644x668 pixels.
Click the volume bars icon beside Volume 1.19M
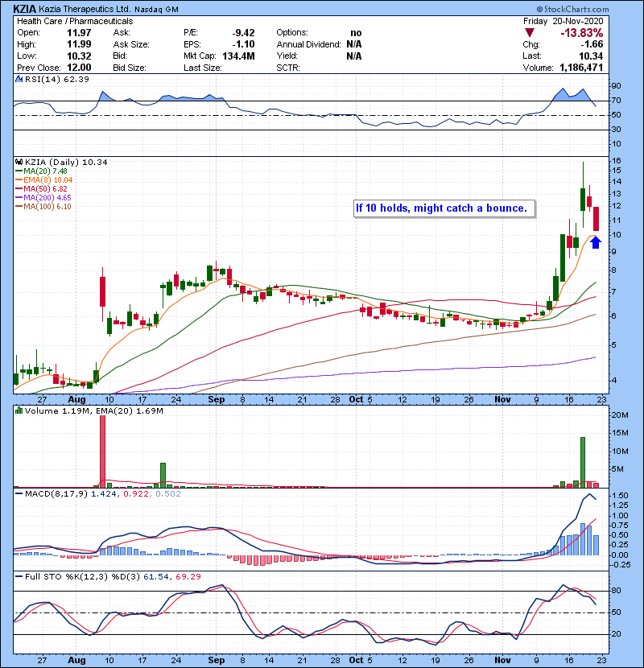pyautogui.click(x=19, y=411)
